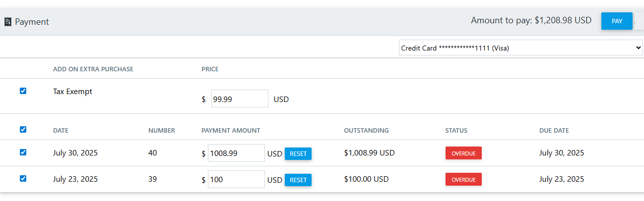Open the Credit Card payment method dropdown
This screenshot has width=644, height=201.
pyautogui.click(x=520, y=48)
